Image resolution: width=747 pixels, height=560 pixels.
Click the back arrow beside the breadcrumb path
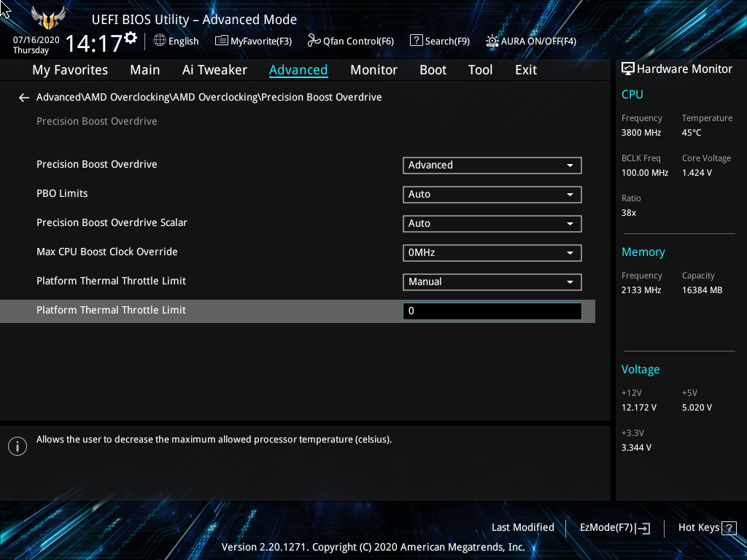24,98
